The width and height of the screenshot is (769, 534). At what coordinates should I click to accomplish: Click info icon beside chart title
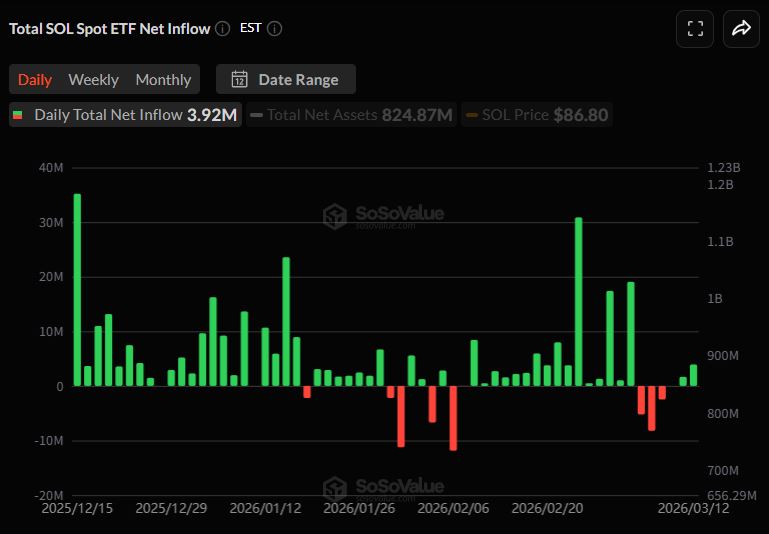222,29
